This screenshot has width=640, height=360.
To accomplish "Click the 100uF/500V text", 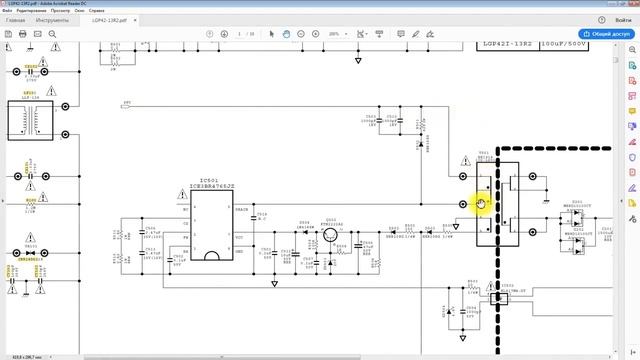I will 564,43.
